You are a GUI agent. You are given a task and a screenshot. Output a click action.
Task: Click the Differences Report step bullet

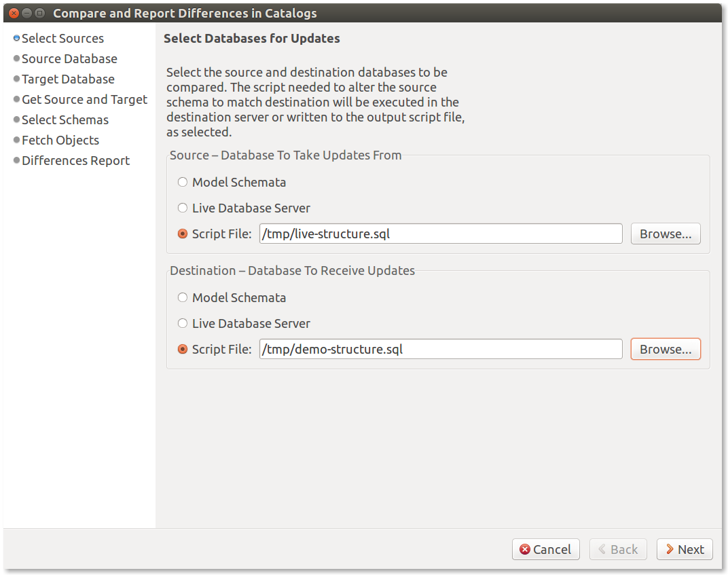[17, 160]
